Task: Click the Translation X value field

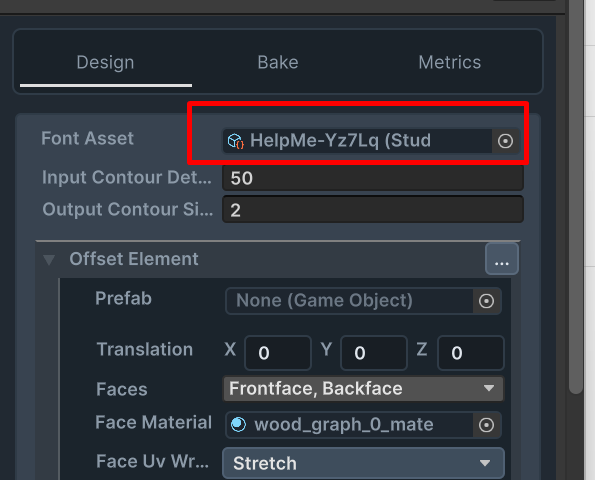Action: coord(278,353)
